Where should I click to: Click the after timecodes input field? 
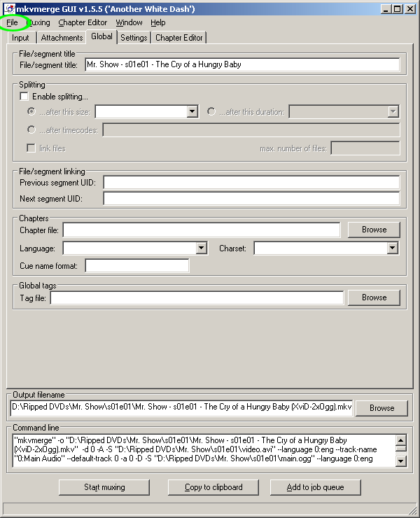(x=251, y=129)
